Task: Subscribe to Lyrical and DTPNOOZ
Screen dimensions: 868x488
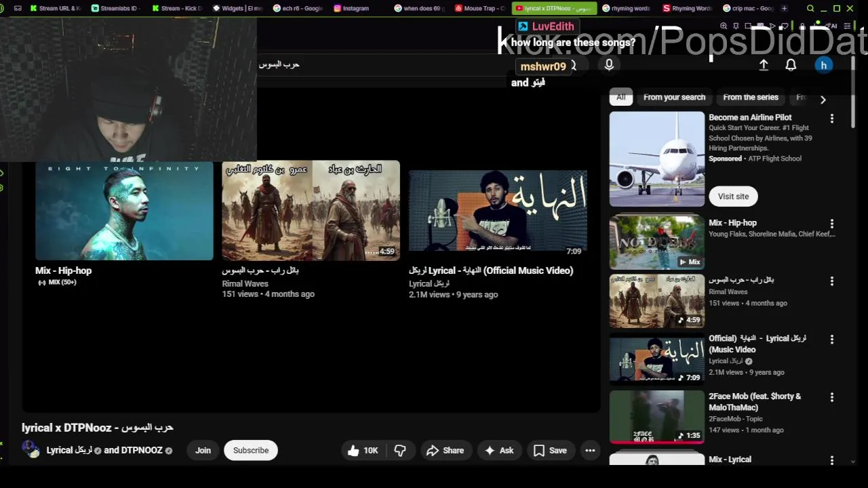Action: [x=251, y=450]
